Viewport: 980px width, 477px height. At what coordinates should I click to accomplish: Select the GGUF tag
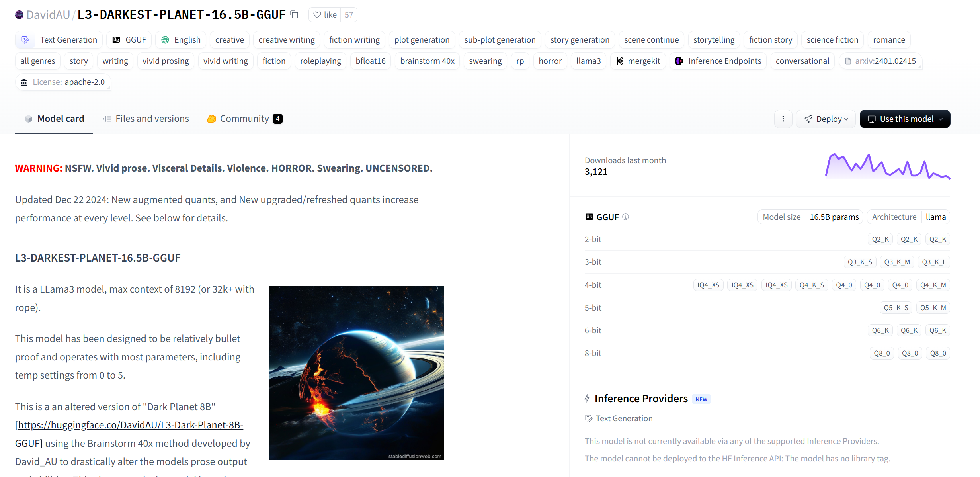(x=129, y=40)
